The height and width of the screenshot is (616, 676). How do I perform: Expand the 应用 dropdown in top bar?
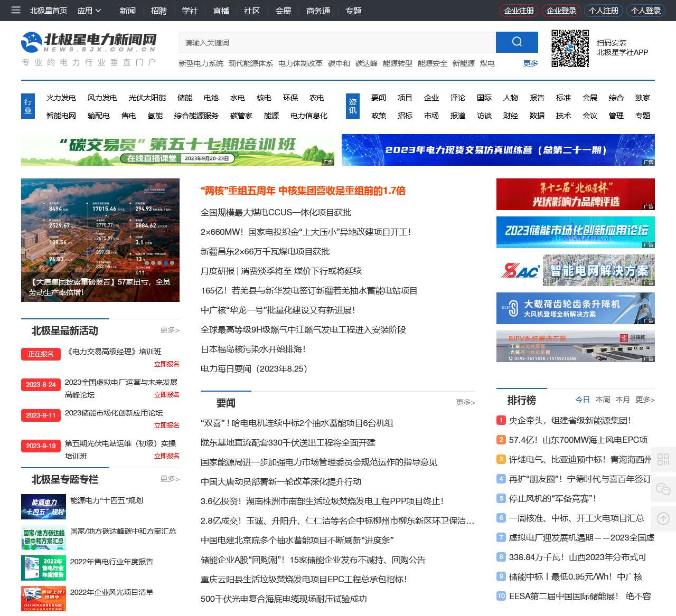[x=89, y=11]
